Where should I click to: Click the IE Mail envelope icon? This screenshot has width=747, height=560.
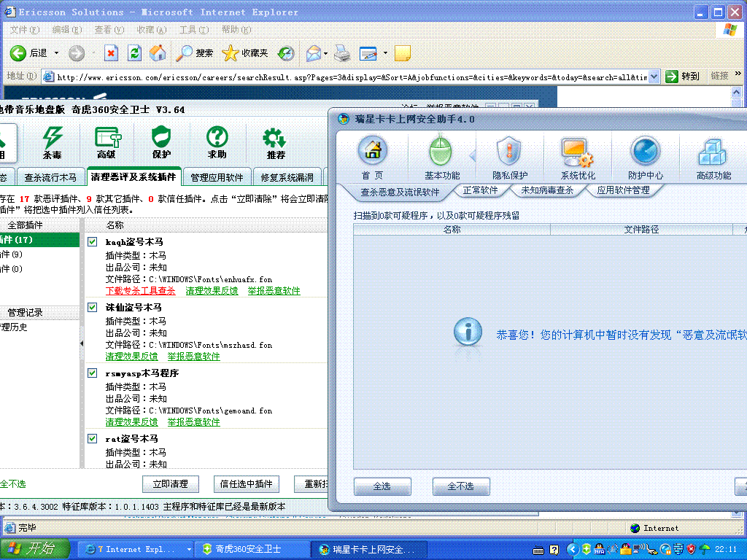click(x=314, y=52)
